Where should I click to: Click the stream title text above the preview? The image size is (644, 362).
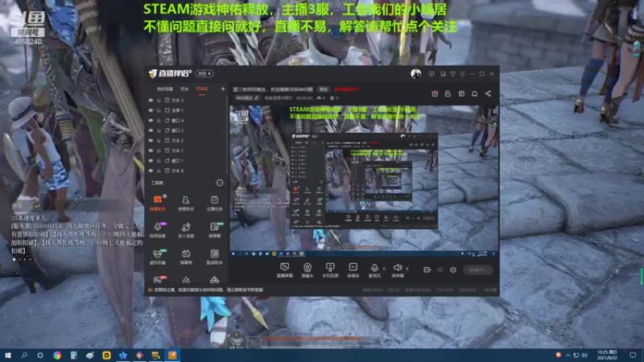[273, 89]
